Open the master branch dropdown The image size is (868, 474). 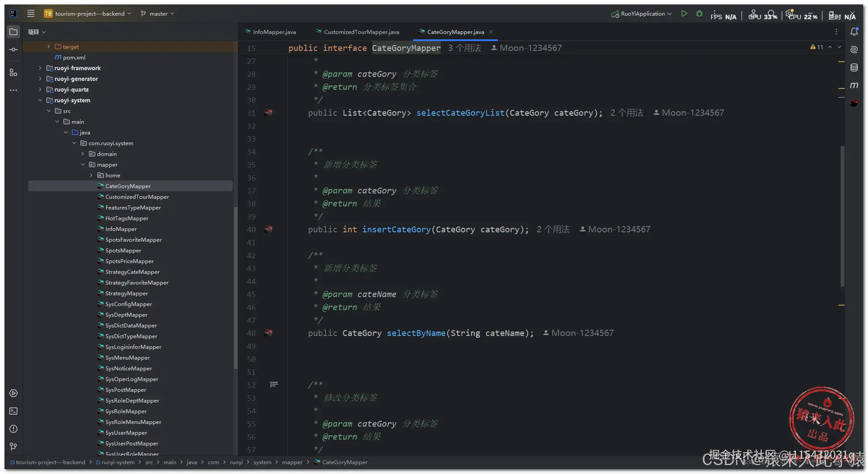[157, 14]
